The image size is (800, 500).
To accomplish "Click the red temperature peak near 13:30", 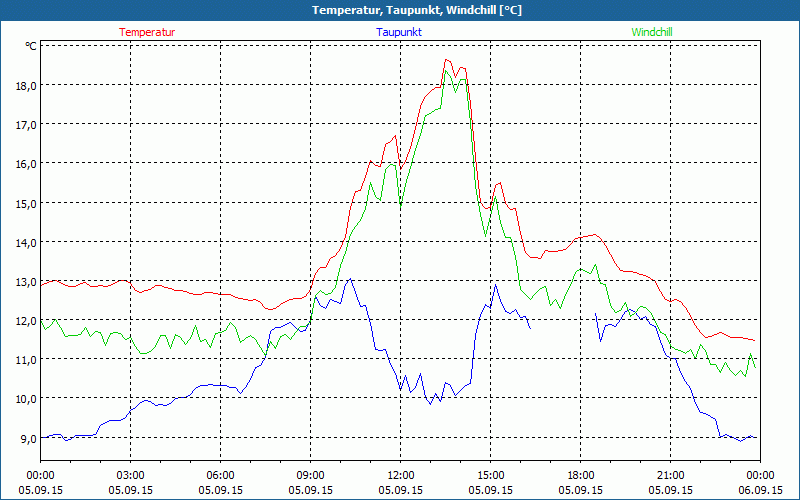I will 446,60.
